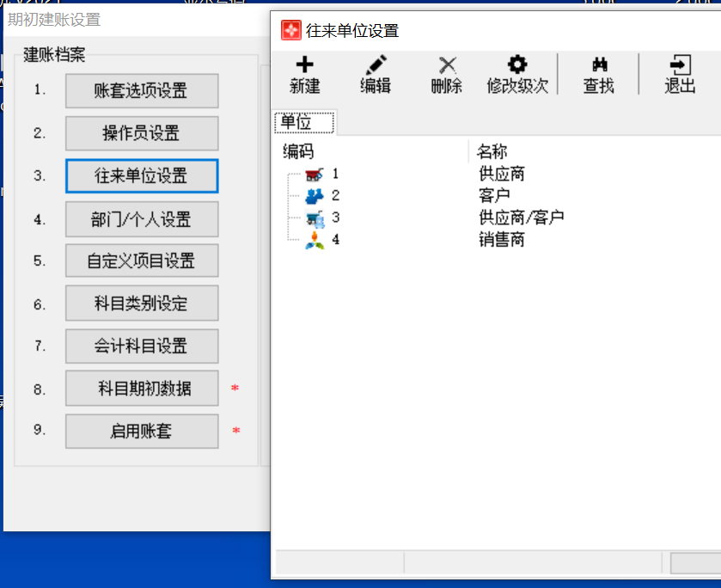Open 账套选项设置 button
Viewport: 721px width, 588px height.
[142, 91]
